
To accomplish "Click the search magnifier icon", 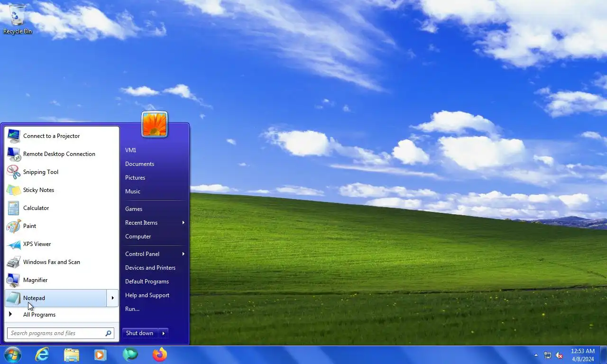I will click(109, 333).
